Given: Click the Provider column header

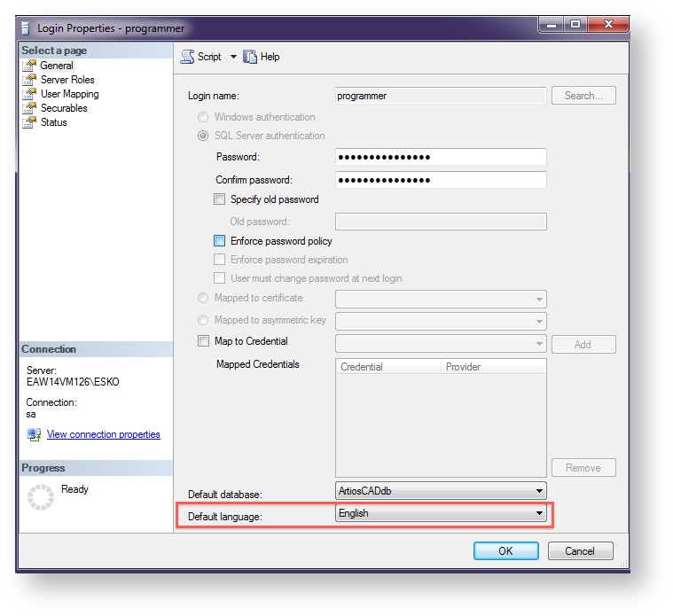Looking at the screenshot, I should pos(492,367).
